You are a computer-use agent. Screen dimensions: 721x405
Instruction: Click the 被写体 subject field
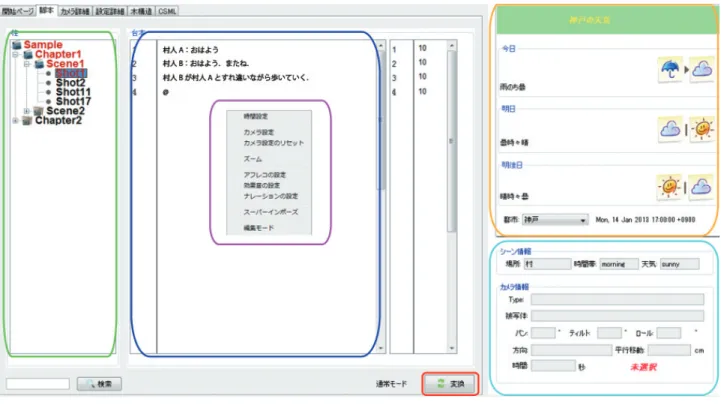pyautogui.click(x=617, y=316)
